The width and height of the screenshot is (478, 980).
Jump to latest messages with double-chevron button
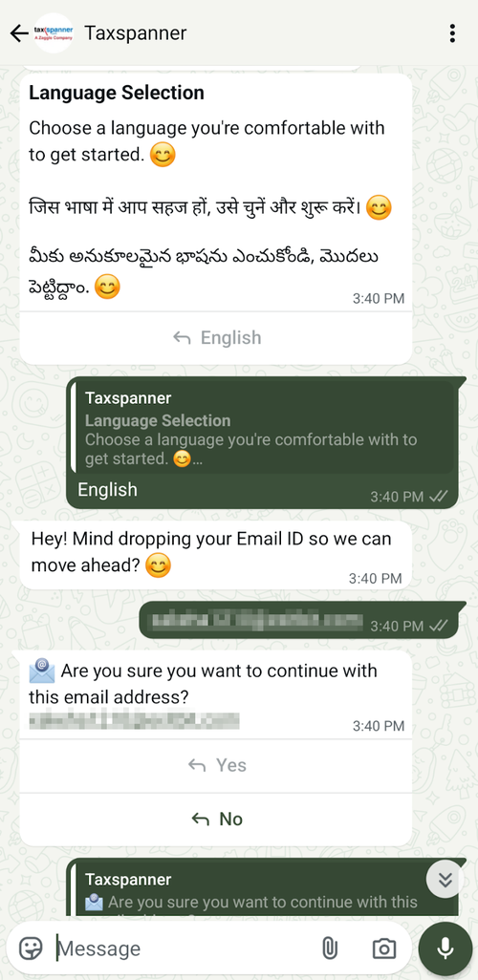445,879
